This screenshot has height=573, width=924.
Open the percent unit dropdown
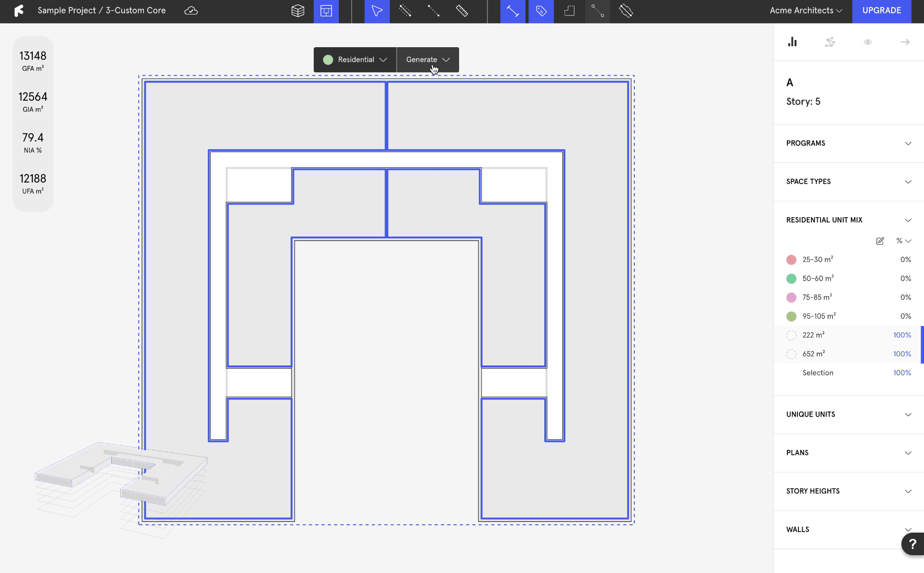tap(904, 241)
